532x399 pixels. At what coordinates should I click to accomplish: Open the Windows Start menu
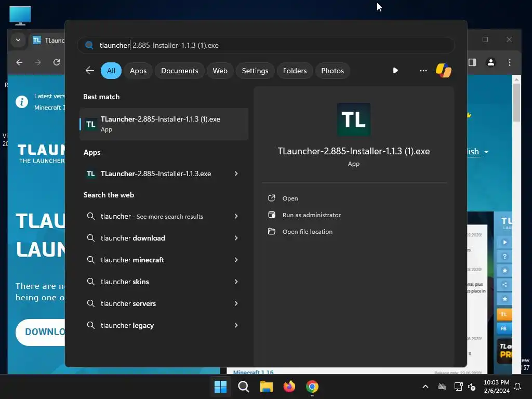[220, 387]
